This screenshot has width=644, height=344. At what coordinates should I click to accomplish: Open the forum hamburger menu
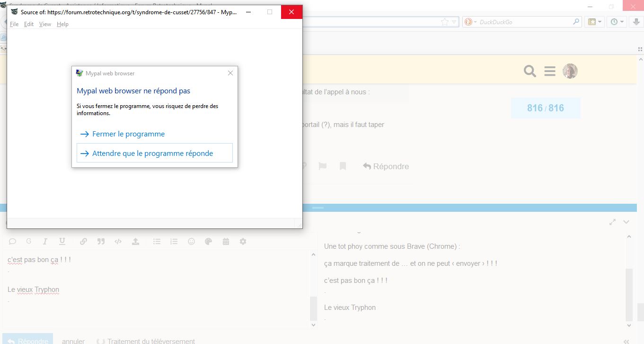[549, 72]
